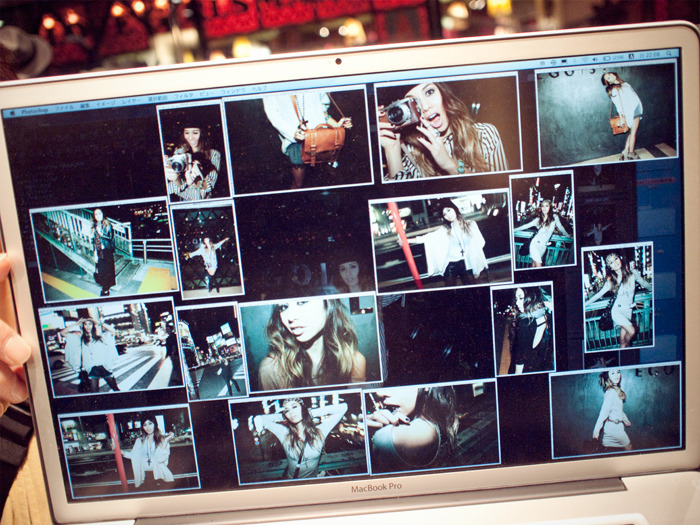Select close-up photo of hand near lips
Viewport: 700px width, 525px height.
431,428
